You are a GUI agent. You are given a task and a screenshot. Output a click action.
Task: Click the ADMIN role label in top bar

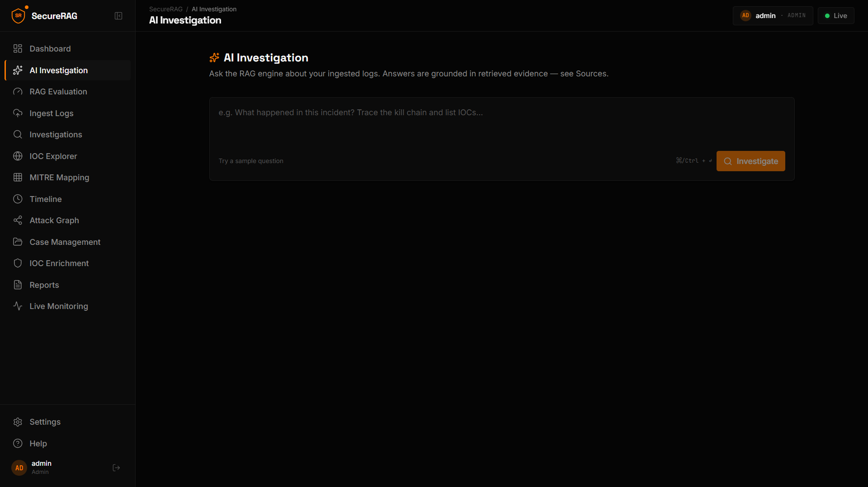coord(797,15)
